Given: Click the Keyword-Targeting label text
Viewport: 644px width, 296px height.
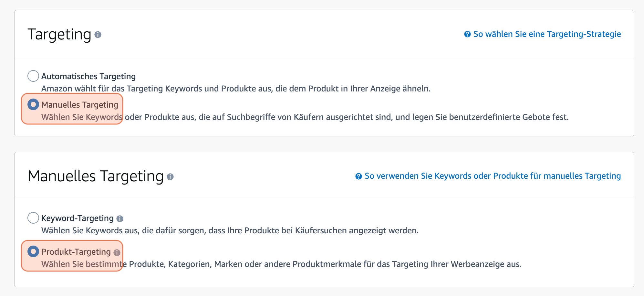Looking at the screenshot, I should coord(78,218).
